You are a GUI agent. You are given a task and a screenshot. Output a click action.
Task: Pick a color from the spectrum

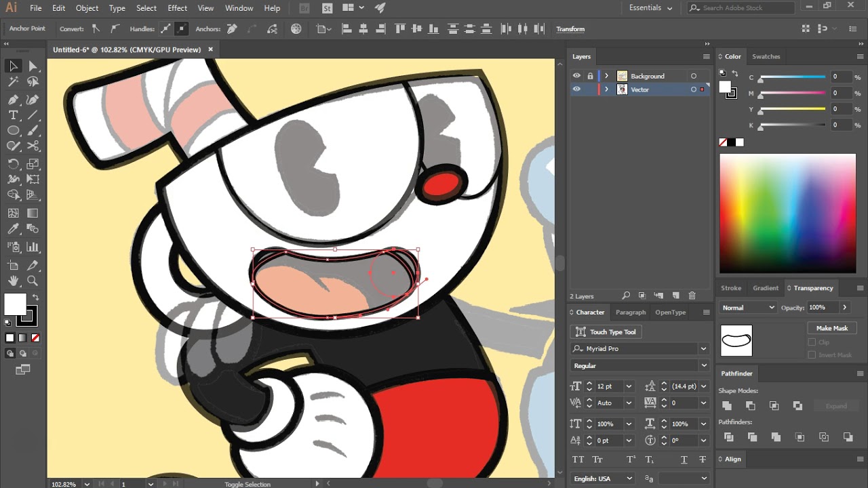(x=787, y=213)
